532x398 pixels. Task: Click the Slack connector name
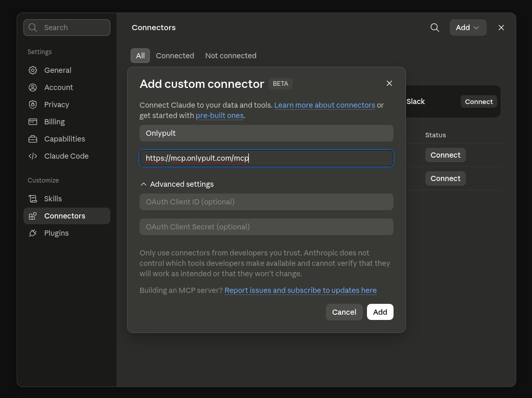point(415,101)
